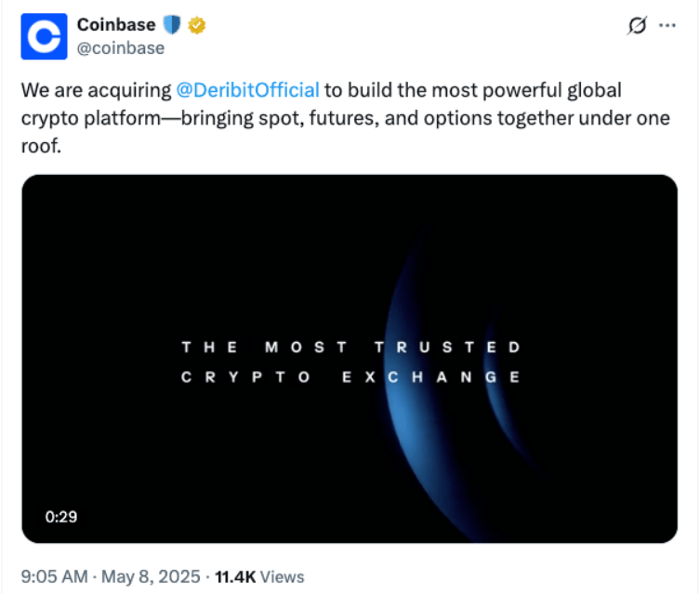700x594 pixels.
Task: Click the 'We are acquiring' tweet text
Action: [96, 90]
